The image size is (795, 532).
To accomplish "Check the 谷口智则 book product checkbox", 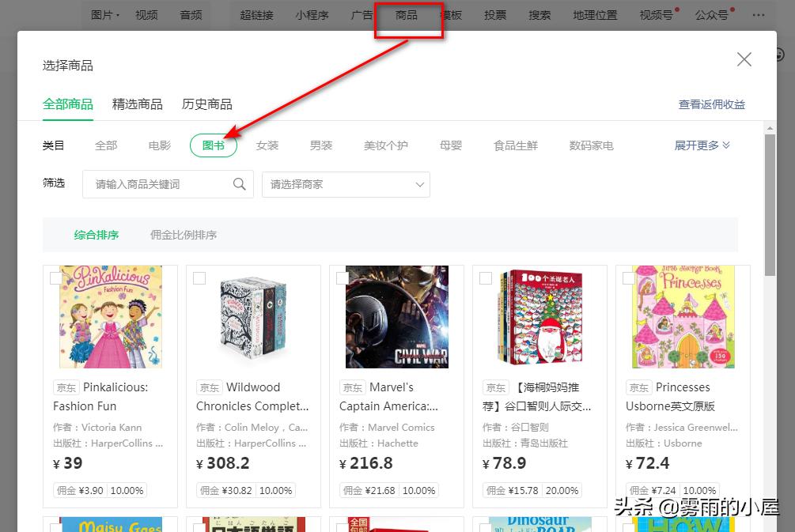I will point(485,278).
